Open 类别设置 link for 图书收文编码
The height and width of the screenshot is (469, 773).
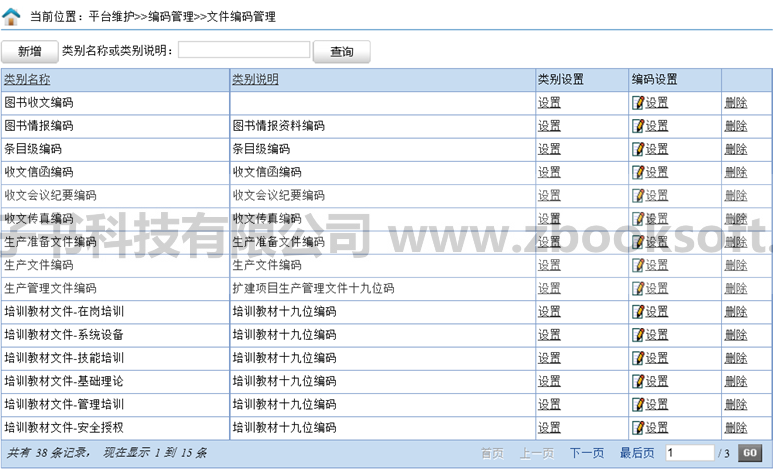tap(549, 103)
